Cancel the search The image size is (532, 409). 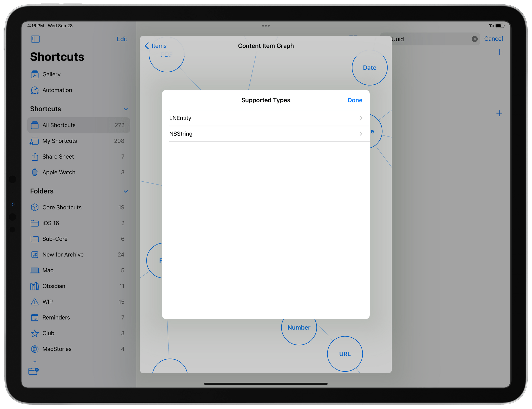[493, 39]
